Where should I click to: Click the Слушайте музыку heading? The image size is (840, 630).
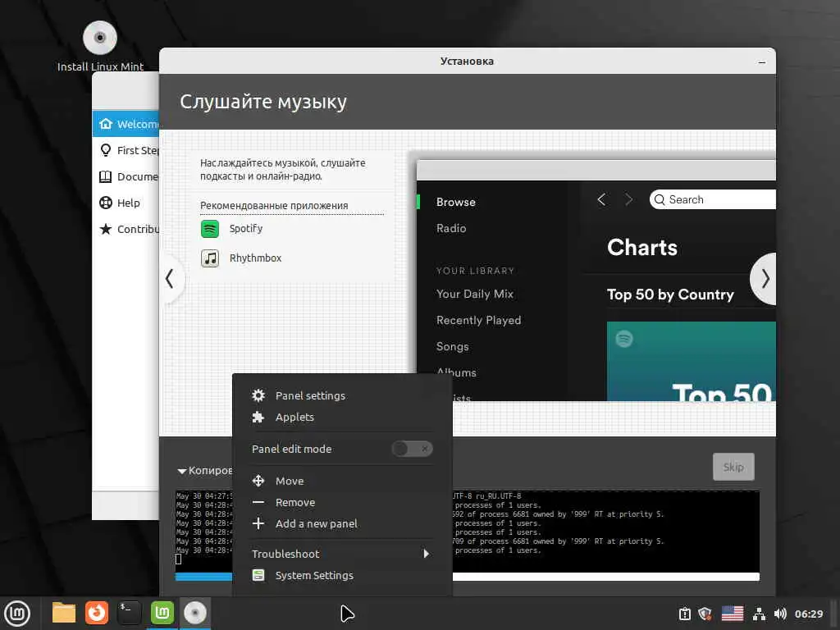pos(263,101)
